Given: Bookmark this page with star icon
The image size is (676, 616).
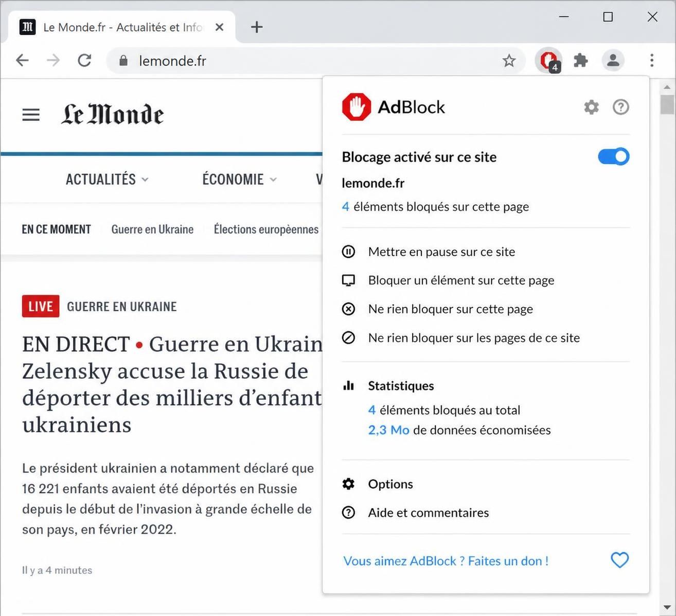Looking at the screenshot, I should pyautogui.click(x=509, y=61).
